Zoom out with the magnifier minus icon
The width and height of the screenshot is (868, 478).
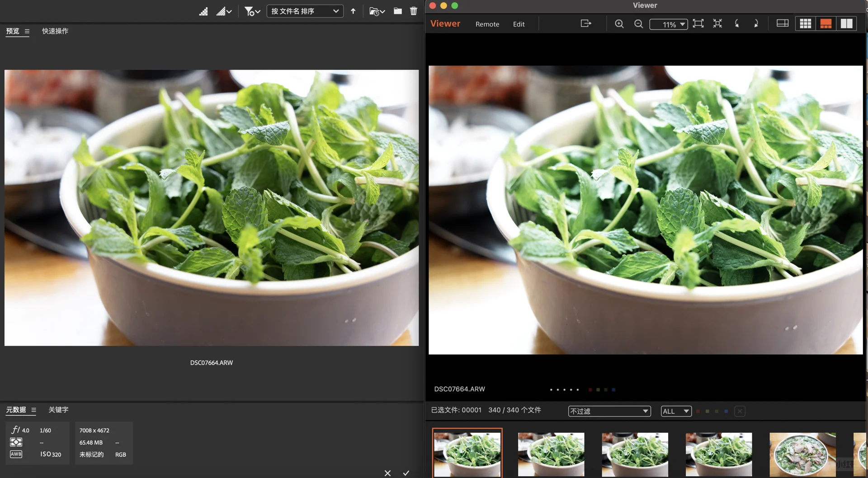(x=638, y=24)
